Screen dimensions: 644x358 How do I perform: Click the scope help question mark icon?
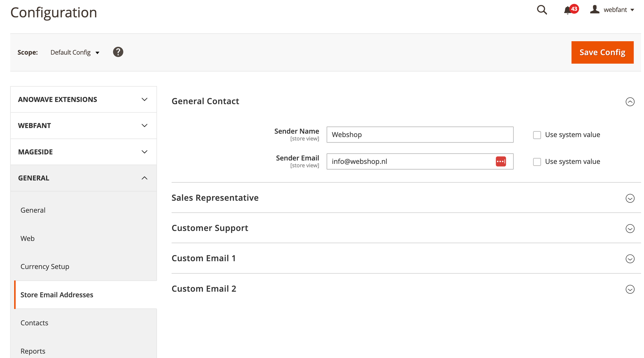(118, 52)
